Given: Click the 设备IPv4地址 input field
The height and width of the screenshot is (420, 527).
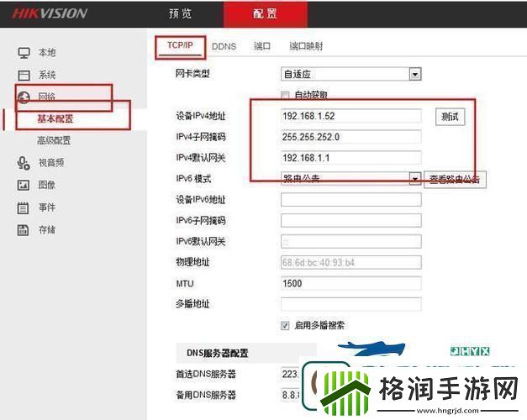Looking at the screenshot, I should (x=350, y=116).
